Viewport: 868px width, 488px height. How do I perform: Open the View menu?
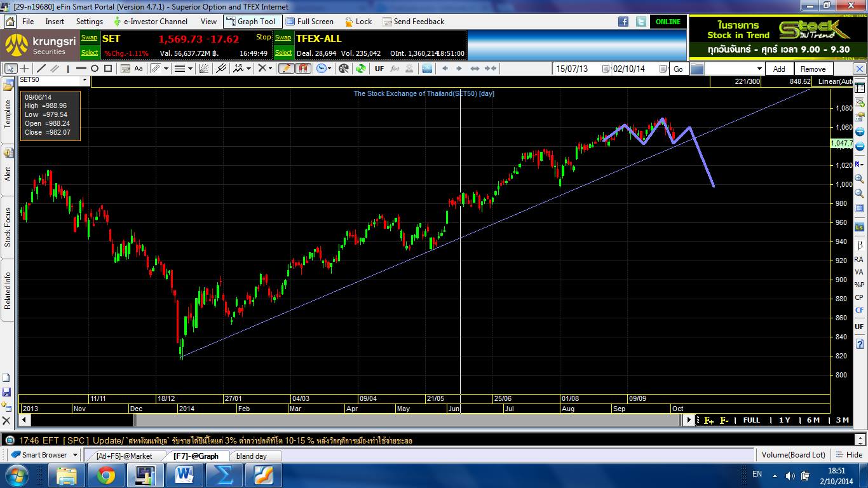click(208, 22)
